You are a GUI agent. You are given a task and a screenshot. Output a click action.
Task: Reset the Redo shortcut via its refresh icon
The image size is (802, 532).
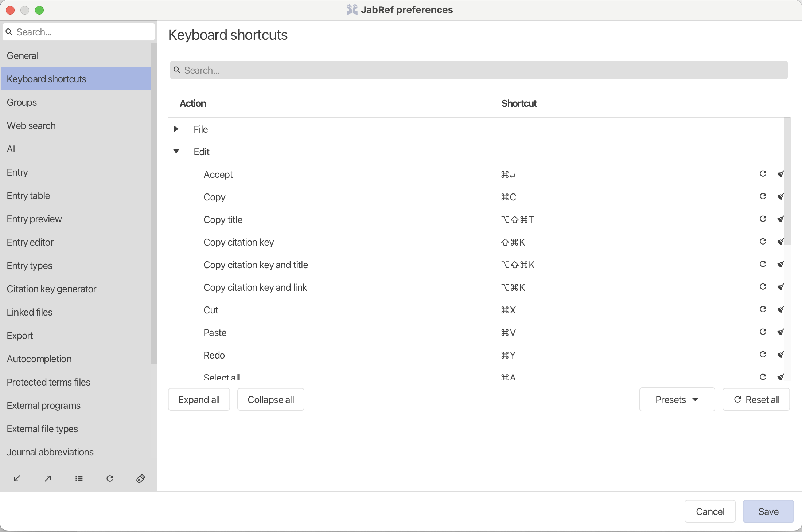763,355
